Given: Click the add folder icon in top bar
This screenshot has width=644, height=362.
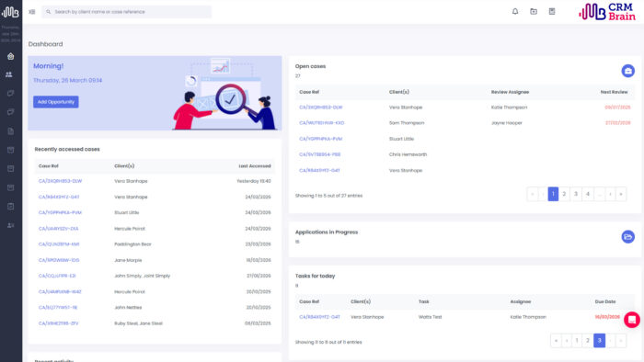Looking at the screenshot, I should pos(534,11).
